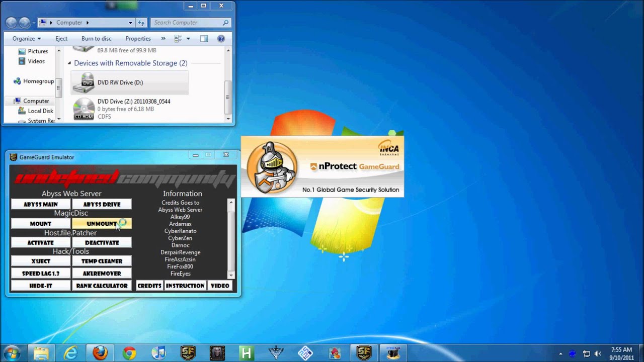Select Homegroup in the navigation pane
The height and width of the screenshot is (362, 644).
tap(34, 81)
